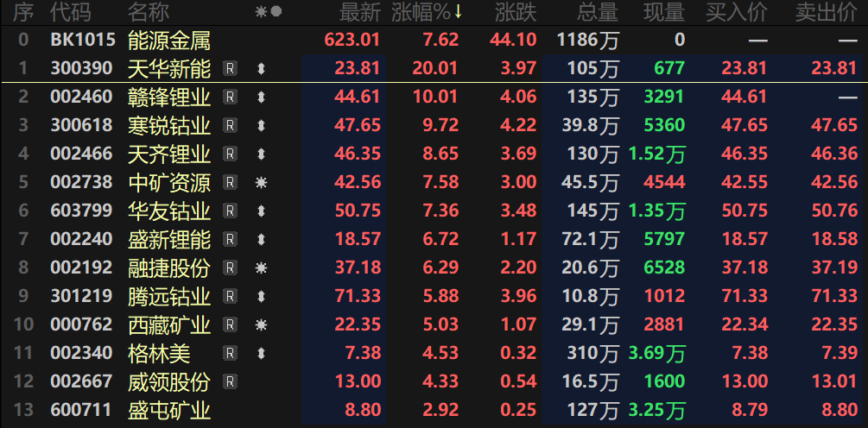The image size is (868, 428).
Task: Open stock 华友钴业 from the list
Action: pos(168,211)
